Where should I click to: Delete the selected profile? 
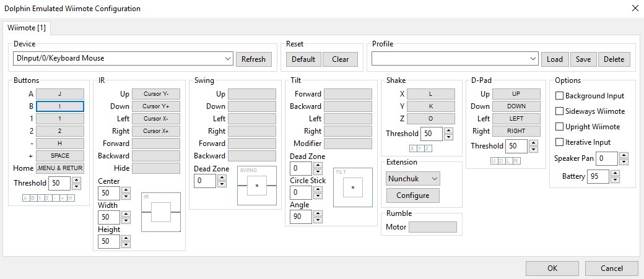(614, 59)
